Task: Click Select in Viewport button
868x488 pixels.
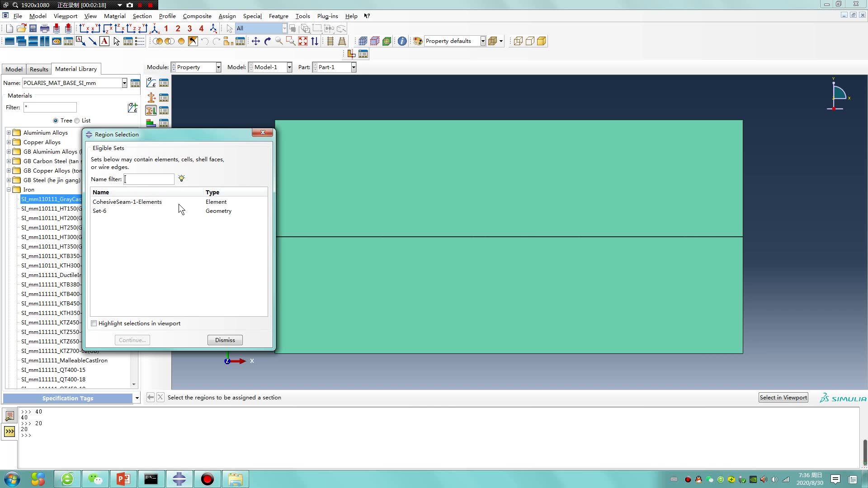Action: click(x=783, y=398)
